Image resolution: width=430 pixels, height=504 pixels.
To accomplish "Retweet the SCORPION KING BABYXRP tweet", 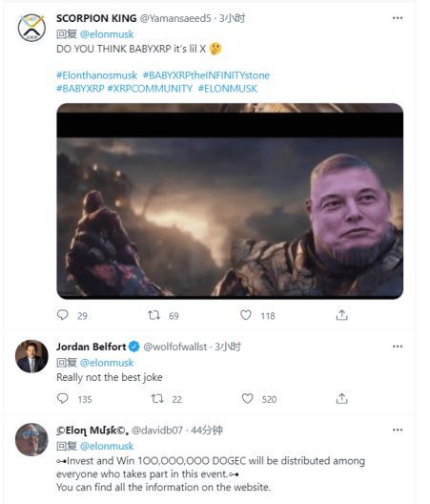I will tap(154, 315).
